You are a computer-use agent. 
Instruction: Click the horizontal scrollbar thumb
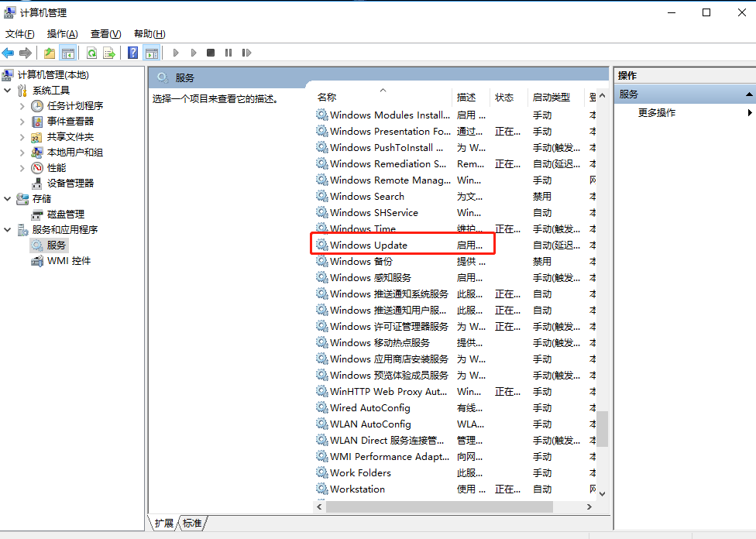coord(440,506)
